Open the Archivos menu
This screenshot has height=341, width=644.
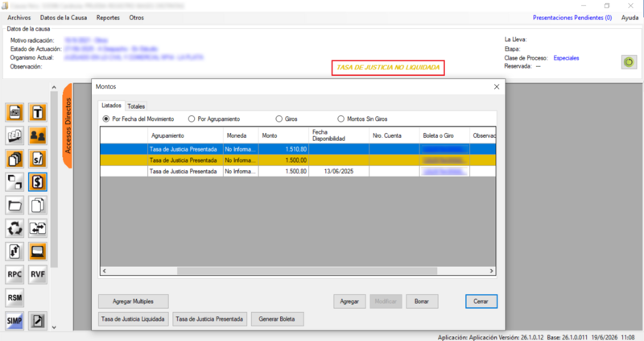point(19,18)
